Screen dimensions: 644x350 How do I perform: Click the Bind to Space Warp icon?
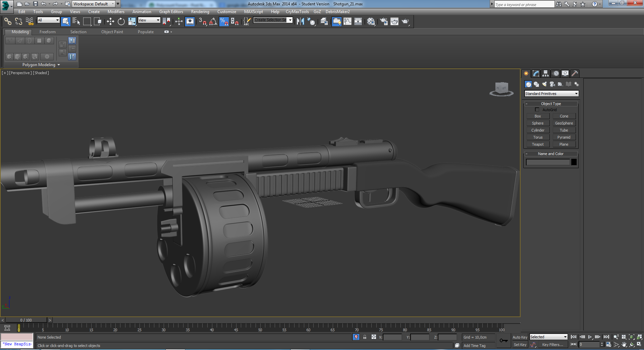tap(30, 21)
